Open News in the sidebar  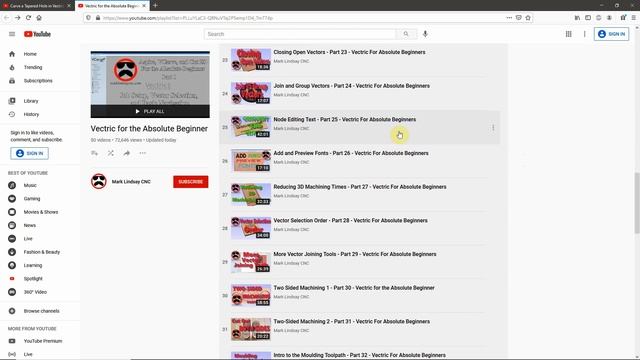coord(29,225)
